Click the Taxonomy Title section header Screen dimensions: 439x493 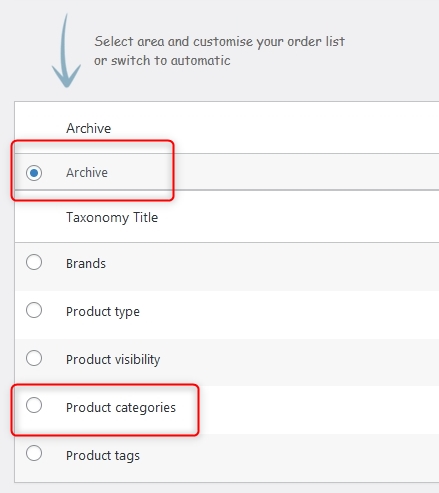[x=112, y=218]
